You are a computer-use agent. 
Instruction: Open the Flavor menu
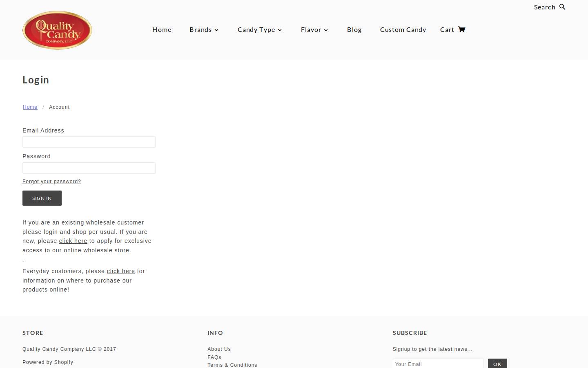[311, 29]
